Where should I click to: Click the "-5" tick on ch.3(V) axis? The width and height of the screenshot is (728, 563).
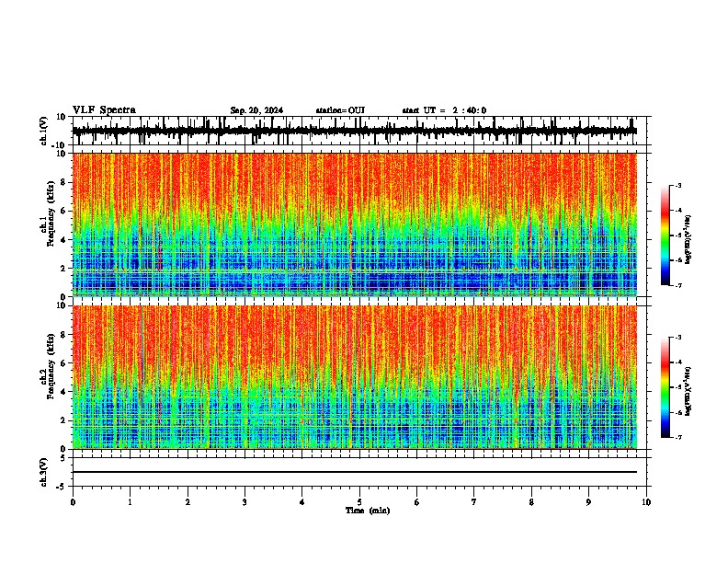click(x=63, y=487)
